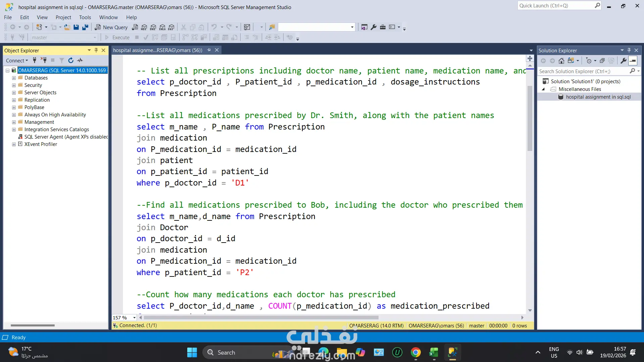This screenshot has width=644, height=362.
Task: Click the New Query button
Action: tap(111, 27)
